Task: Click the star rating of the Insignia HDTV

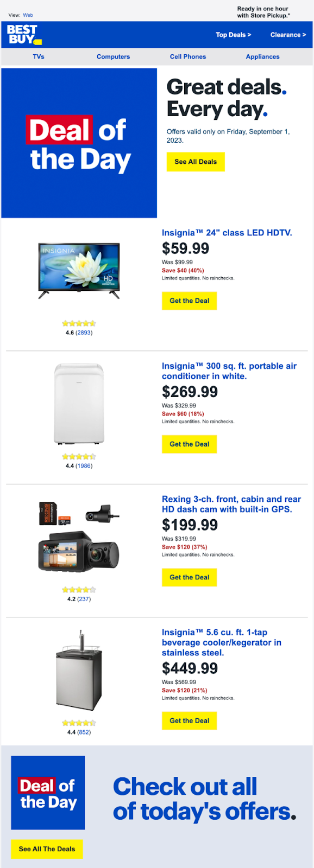Action: point(79,323)
